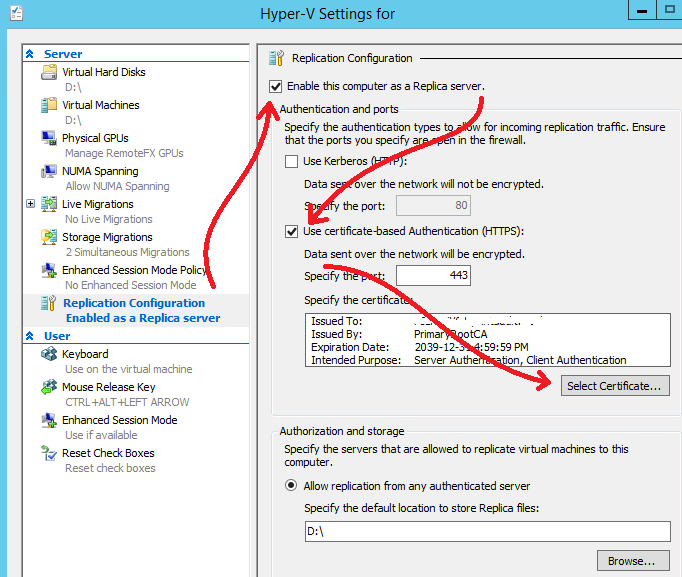Click the Keyboard settings icon
This screenshot has height=577, width=682.
(x=49, y=354)
